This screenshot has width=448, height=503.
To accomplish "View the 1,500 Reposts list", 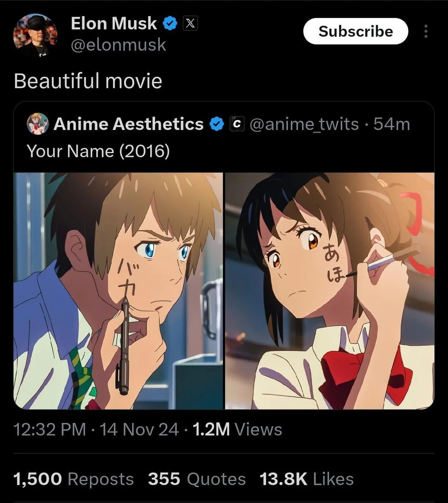I will click(73, 479).
